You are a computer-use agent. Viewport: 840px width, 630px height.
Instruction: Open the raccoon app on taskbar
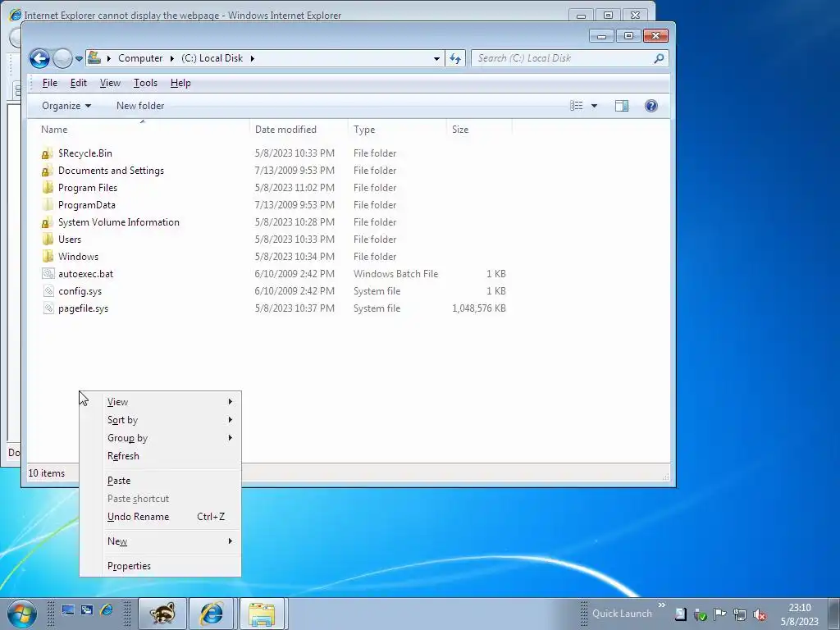pyautogui.click(x=163, y=614)
